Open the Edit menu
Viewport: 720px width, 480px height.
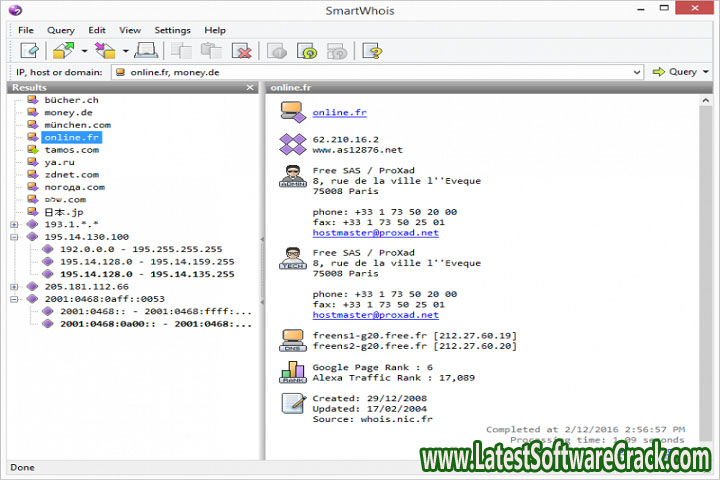click(97, 30)
